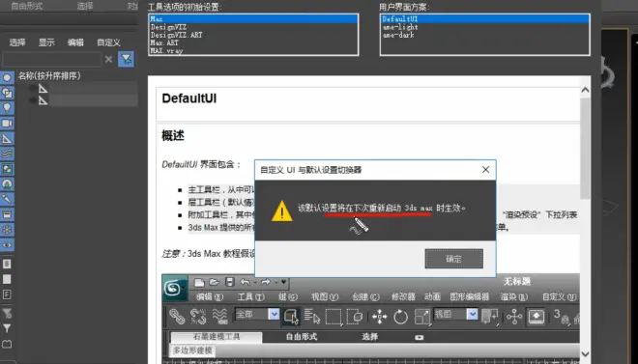Click funnel-with-gear filter icon in sidebar
638x364 pixels.
(x=7, y=313)
